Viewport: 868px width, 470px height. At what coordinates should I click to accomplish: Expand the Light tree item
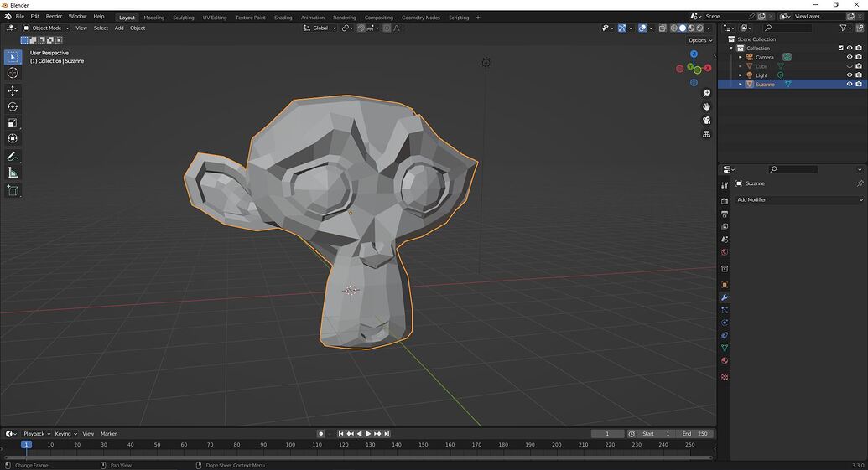741,75
